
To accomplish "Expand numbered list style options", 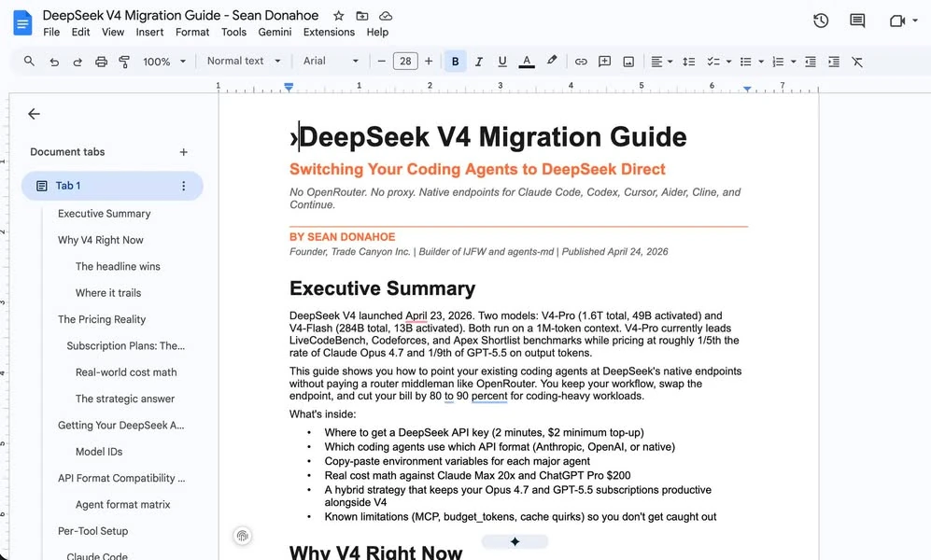I will tap(793, 62).
